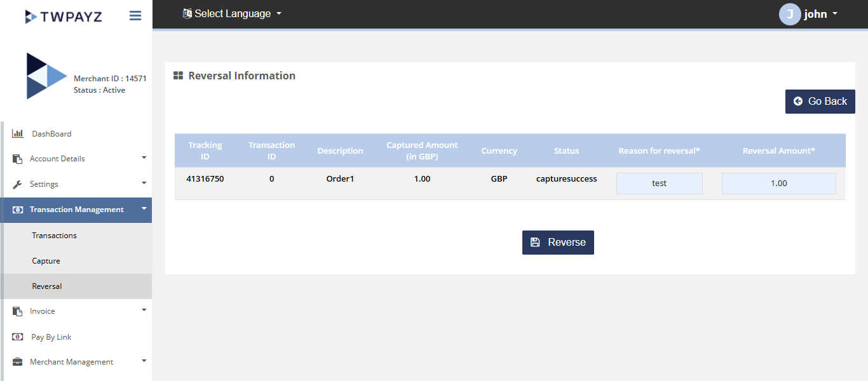This screenshot has height=381, width=868.
Task: Click the Merchant Management briefcase icon
Action: pyautogui.click(x=18, y=362)
